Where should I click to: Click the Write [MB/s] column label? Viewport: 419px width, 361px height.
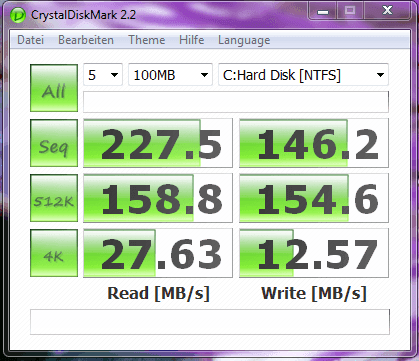point(314,294)
